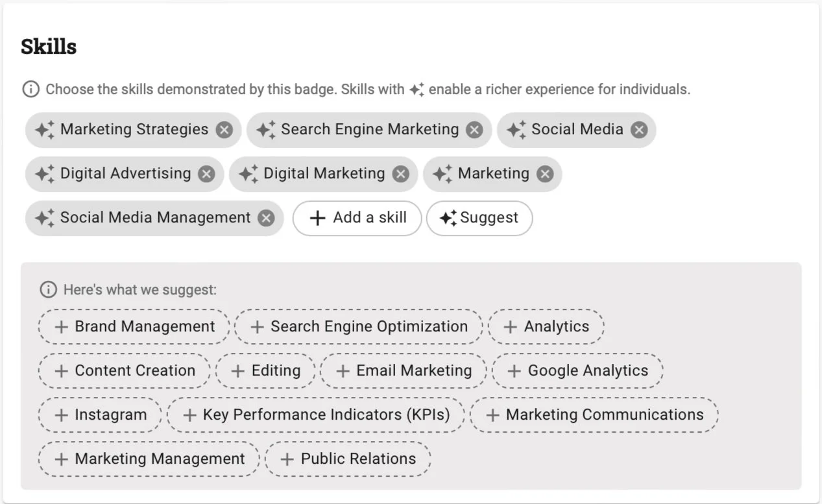Add the Analytics suggested skill

coord(546,327)
